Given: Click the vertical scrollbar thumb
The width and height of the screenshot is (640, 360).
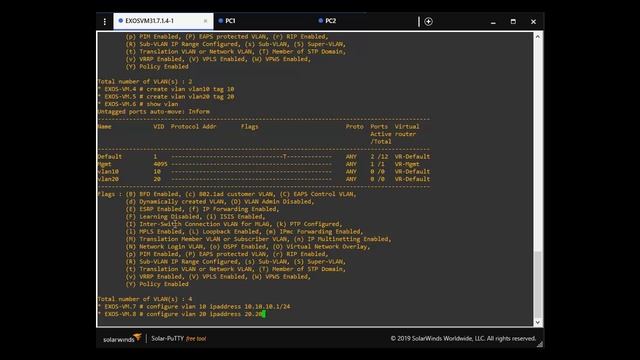Looking at the screenshot, I should click(538, 284).
